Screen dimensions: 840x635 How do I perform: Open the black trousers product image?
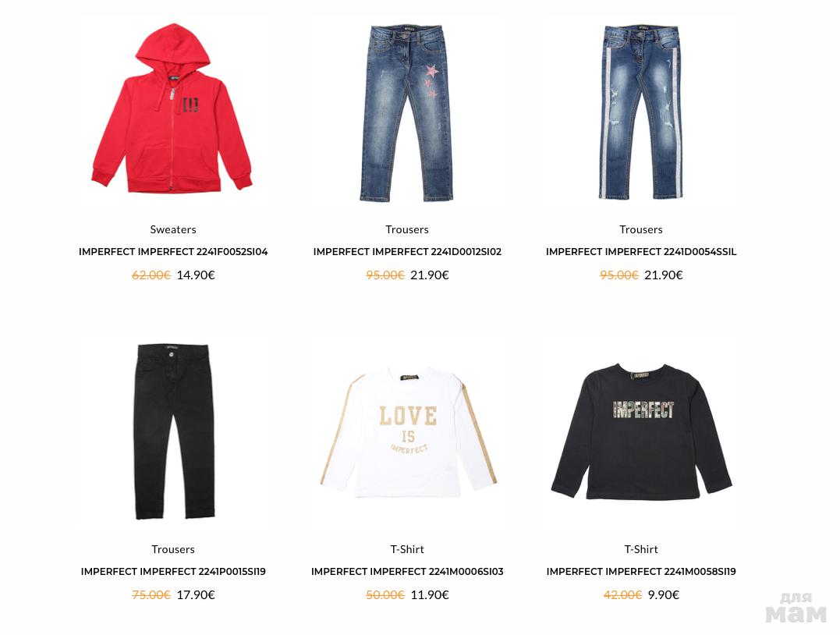[x=173, y=431]
